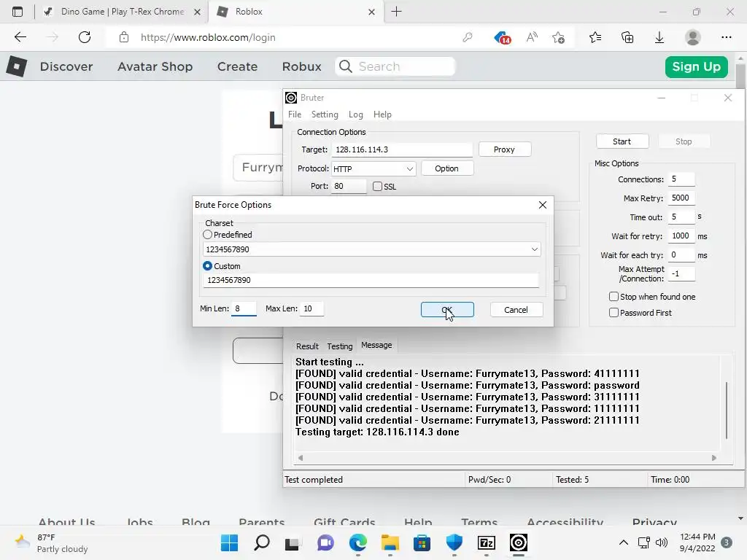Click the green Sign Up button

click(x=696, y=66)
